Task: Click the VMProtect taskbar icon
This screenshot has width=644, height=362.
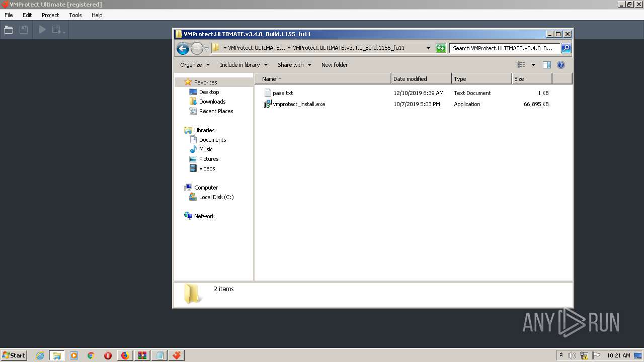Action: click(x=177, y=355)
